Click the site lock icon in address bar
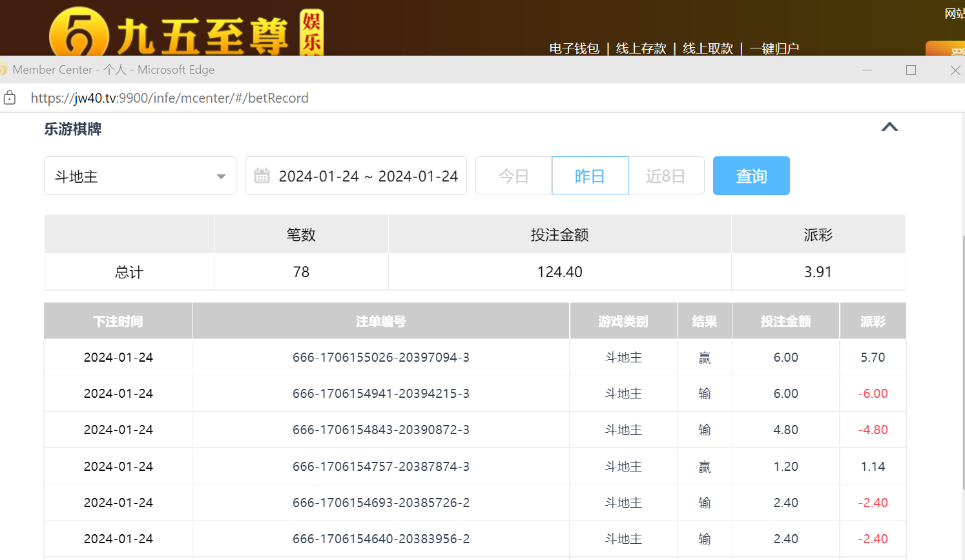The height and width of the screenshot is (560, 965). [x=10, y=98]
